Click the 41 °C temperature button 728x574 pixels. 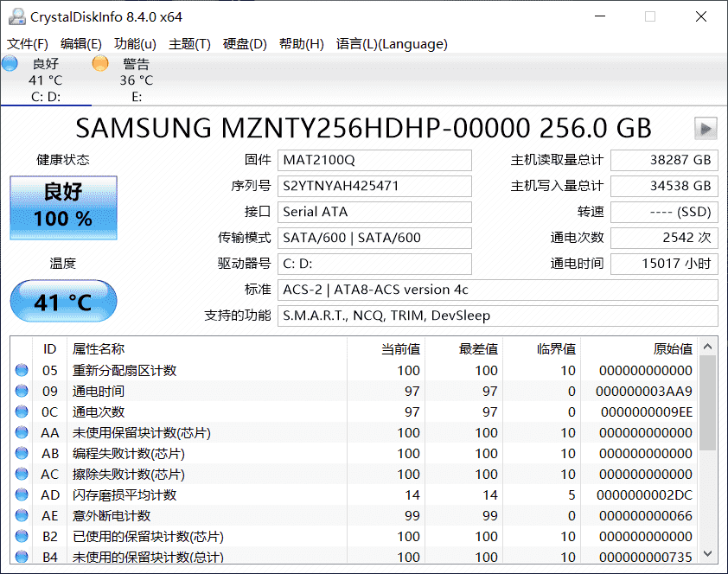(64, 301)
